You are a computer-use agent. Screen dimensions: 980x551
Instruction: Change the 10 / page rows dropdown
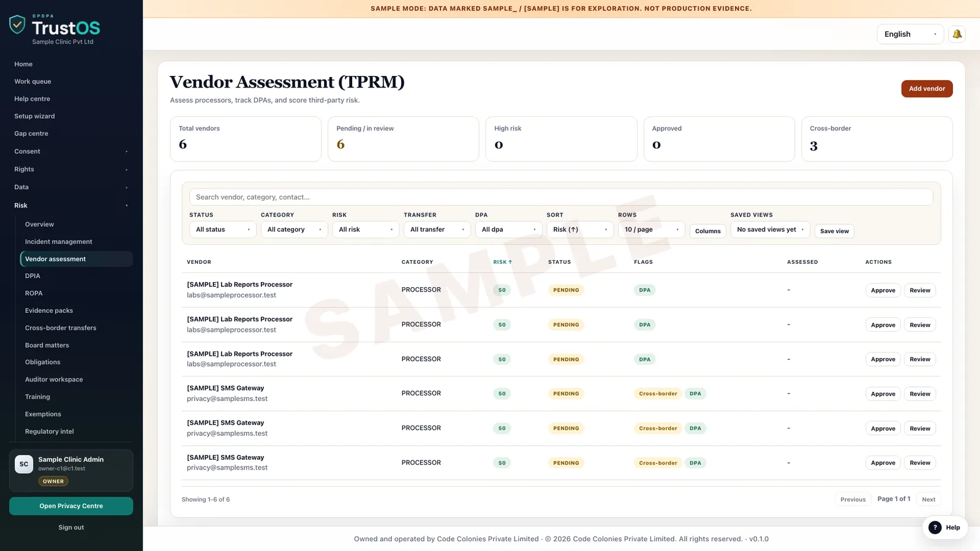tap(652, 230)
